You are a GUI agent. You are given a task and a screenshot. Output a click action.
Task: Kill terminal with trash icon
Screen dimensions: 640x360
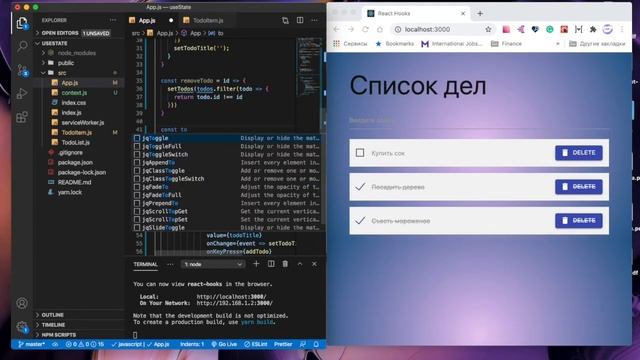pyautogui.click(x=285, y=264)
